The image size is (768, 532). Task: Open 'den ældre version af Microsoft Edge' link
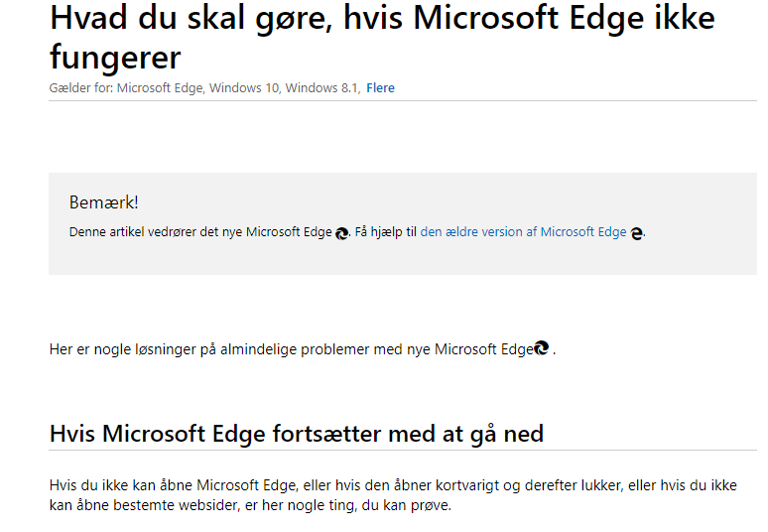pyautogui.click(x=523, y=232)
